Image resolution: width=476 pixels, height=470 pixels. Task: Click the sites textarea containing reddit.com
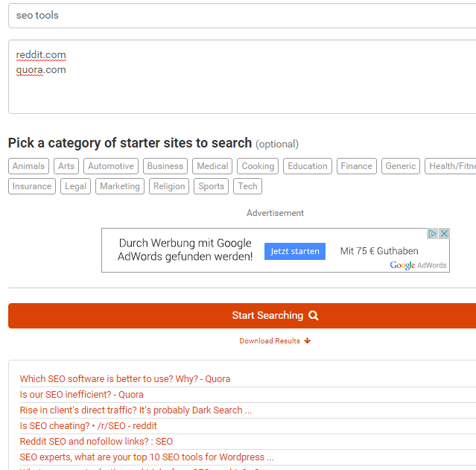pos(242,77)
